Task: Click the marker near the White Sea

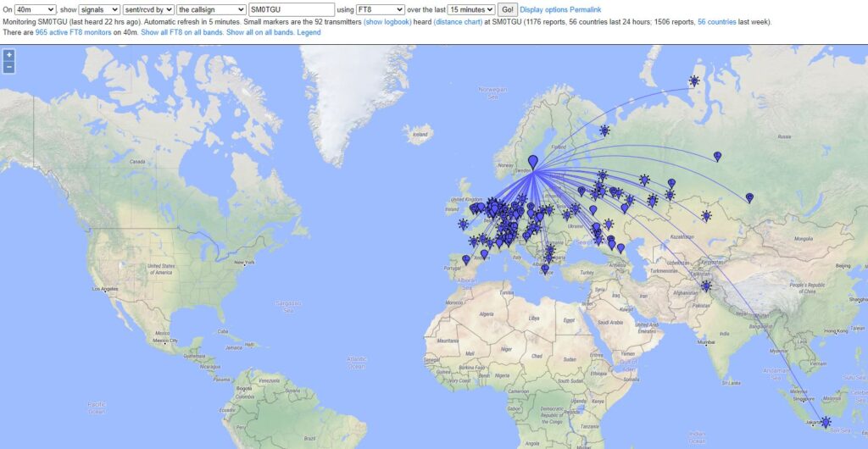Action: (x=604, y=130)
